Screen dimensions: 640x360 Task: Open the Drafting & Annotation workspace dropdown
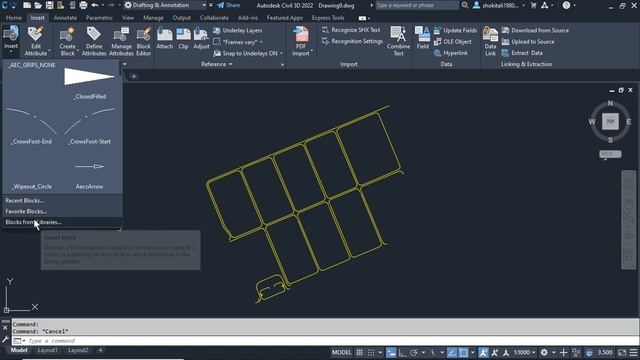pos(165,5)
